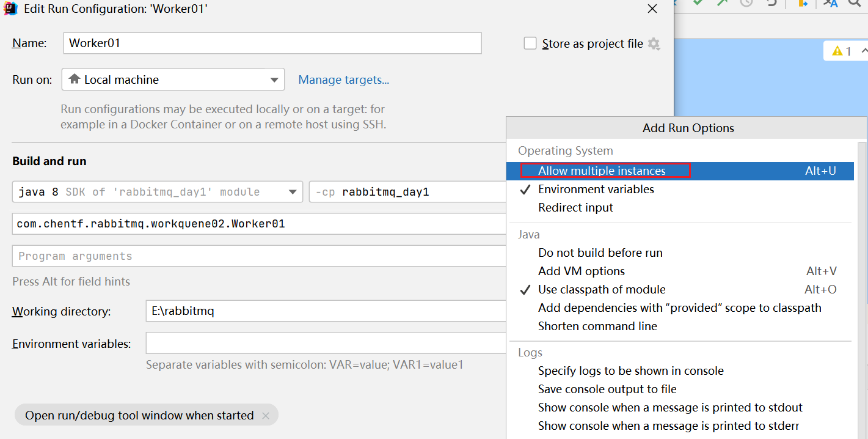Choose Redirect input option
Screen dimensions: 868x439
pyautogui.click(x=680, y=207)
